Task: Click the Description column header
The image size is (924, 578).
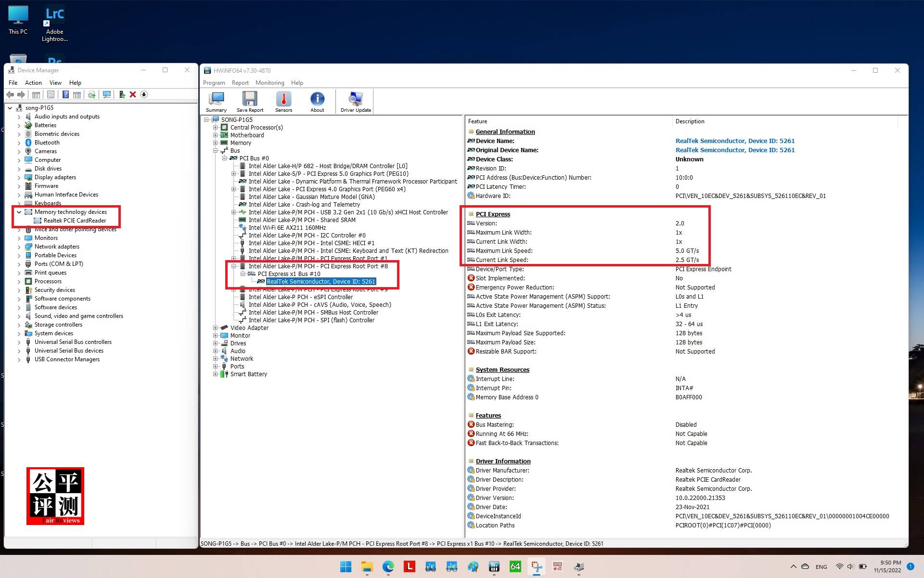Action: click(690, 121)
